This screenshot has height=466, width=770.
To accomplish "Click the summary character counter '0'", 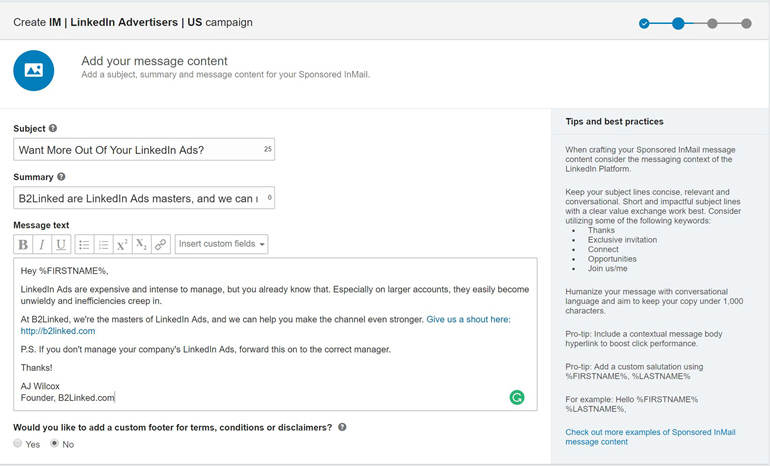I will [270, 197].
